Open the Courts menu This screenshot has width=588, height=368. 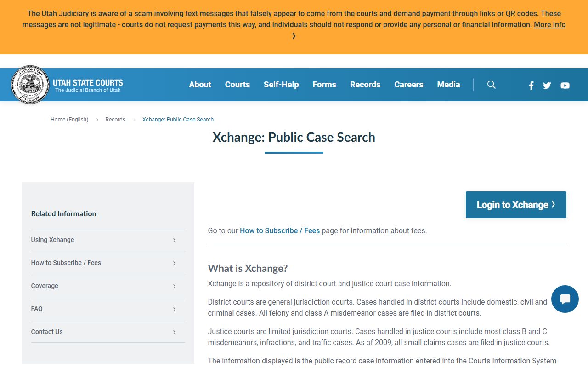point(237,85)
